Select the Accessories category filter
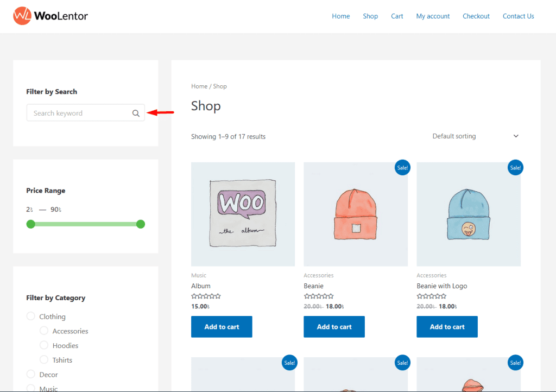The height and width of the screenshot is (392, 556). 44,331
